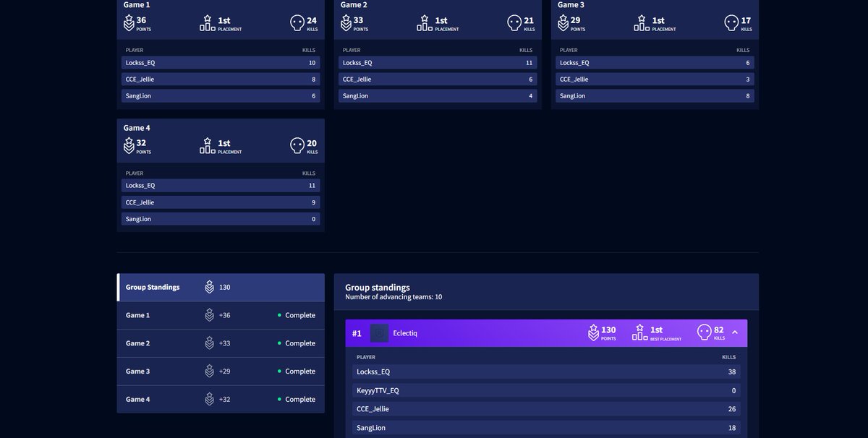This screenshot has height=438, width=868.
Task: Click CCE_Jellie row in Game 3
Action: (x=655, y=80)
